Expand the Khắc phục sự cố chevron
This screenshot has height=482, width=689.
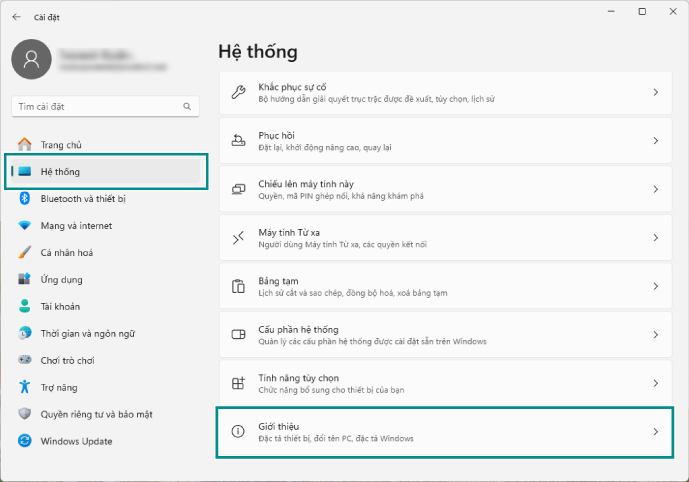[x=655, y=92]
